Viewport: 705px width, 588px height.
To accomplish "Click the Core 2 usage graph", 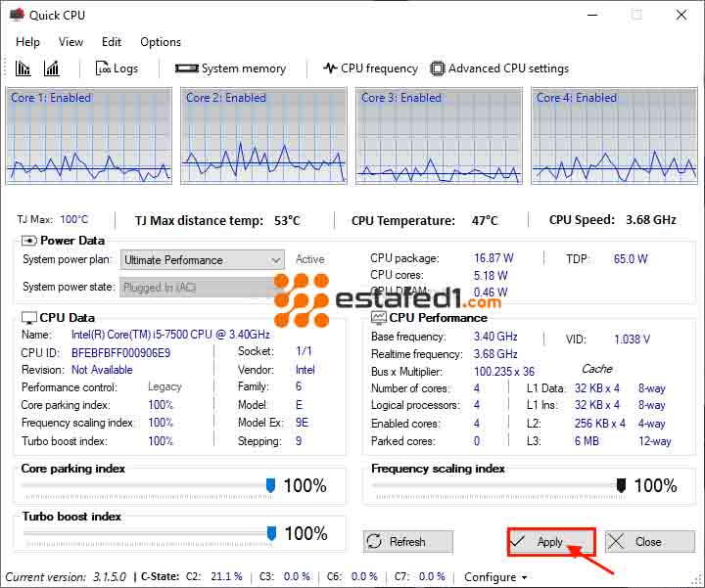I will (263, 136).
